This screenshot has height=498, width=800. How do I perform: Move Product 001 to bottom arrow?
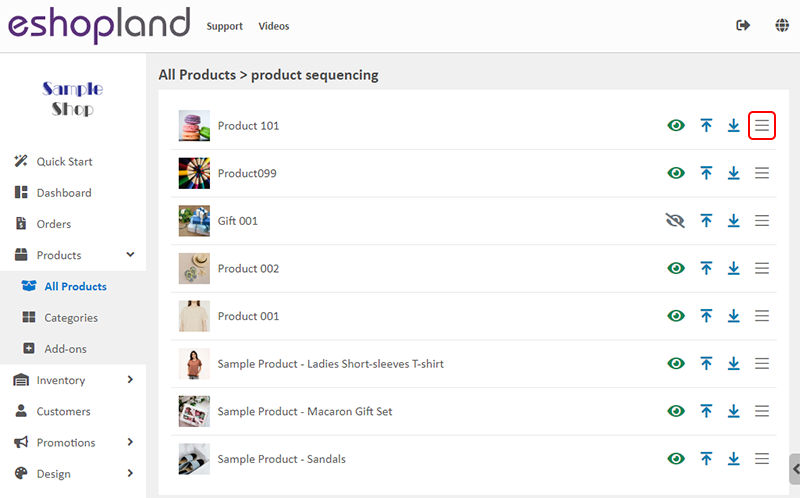point(734,316)
